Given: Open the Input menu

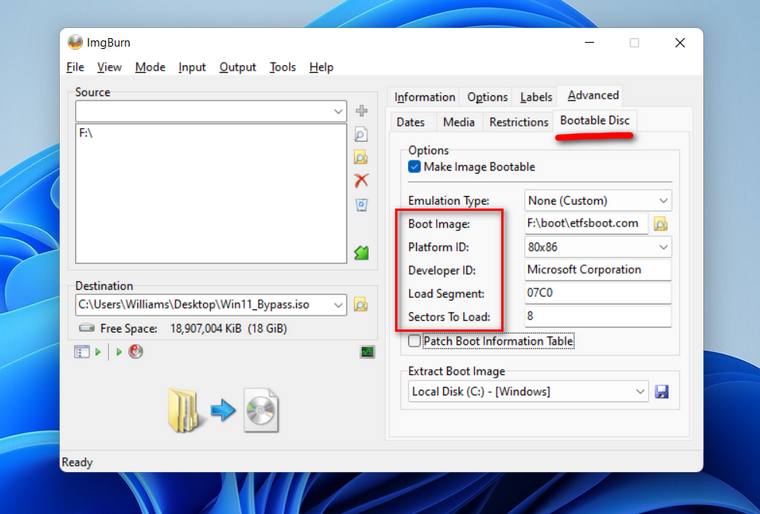Looking at the screenshot, I should 192,67.
